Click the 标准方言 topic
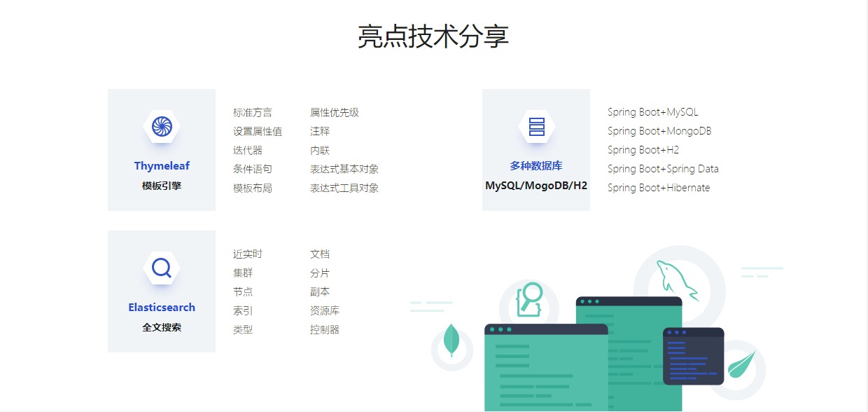Viewport: 868px width, 412px height. click(x=253, y=113)
